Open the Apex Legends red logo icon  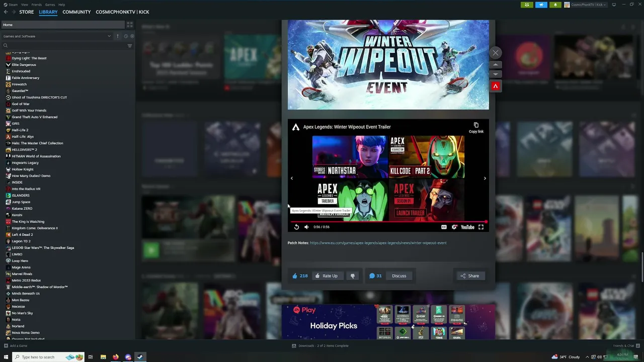tap(496, 86)
